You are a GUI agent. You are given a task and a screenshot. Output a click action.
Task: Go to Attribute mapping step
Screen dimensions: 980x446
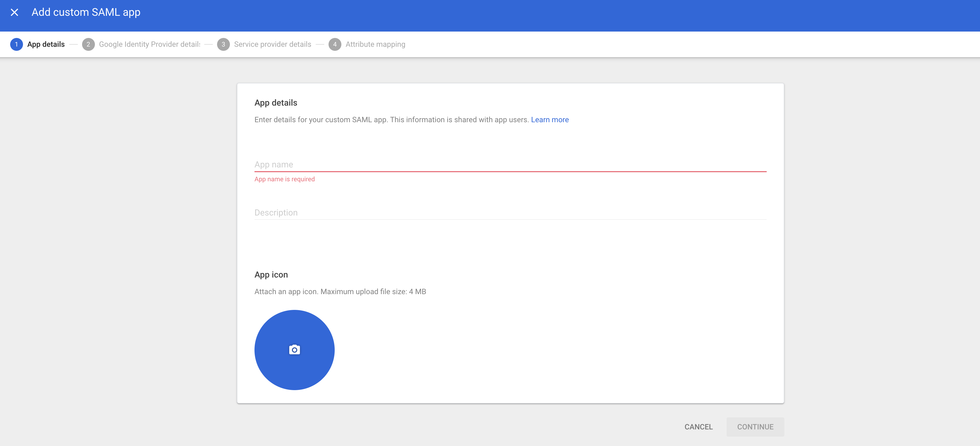pos(375,44)
